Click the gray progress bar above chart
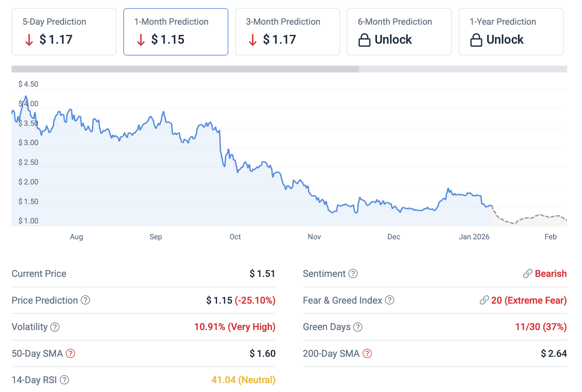 (x=185, y=69)
